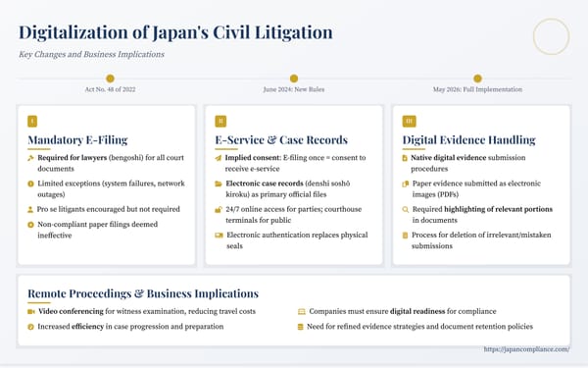The height and width of the screenshot is (368, 588).
Task: Click the text 'Native digital evidence'
Action: 449,158
